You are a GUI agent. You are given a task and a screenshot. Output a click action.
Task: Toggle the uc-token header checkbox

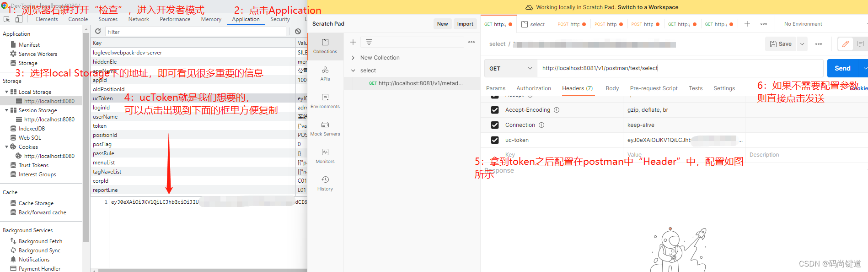pyautogui.click(x=494, y=140)
